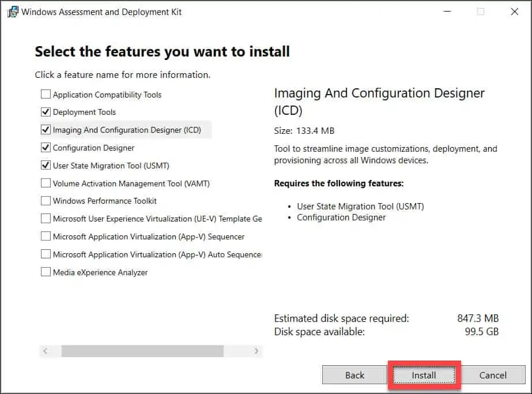Select Imaging And Configuration Designer (ICD) list label
This screenshot has height=394, width=532.
[127, 130]
